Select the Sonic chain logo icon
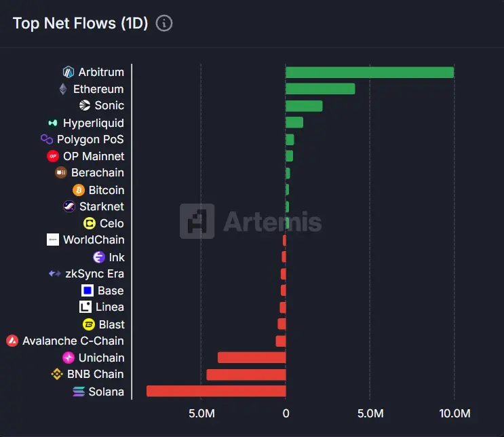Viewport: 504px width, 437px height. tap(85, 105)
